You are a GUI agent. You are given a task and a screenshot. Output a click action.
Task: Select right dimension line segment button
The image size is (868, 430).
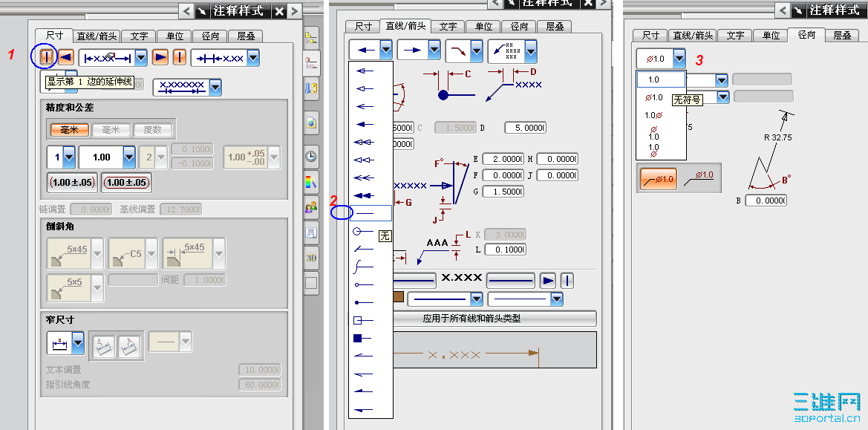click(510, 281)
